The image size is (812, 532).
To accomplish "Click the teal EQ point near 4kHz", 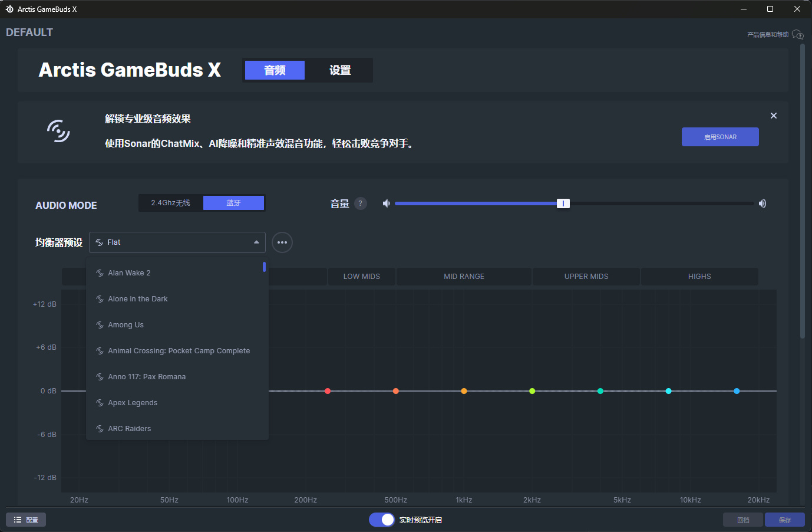I will (x=600, y=391).
